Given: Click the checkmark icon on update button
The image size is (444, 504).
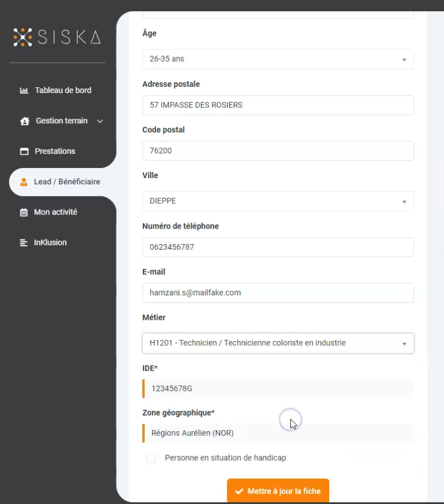Looking at the screenshot, I should pyautogui.click(x=239, y=491).
